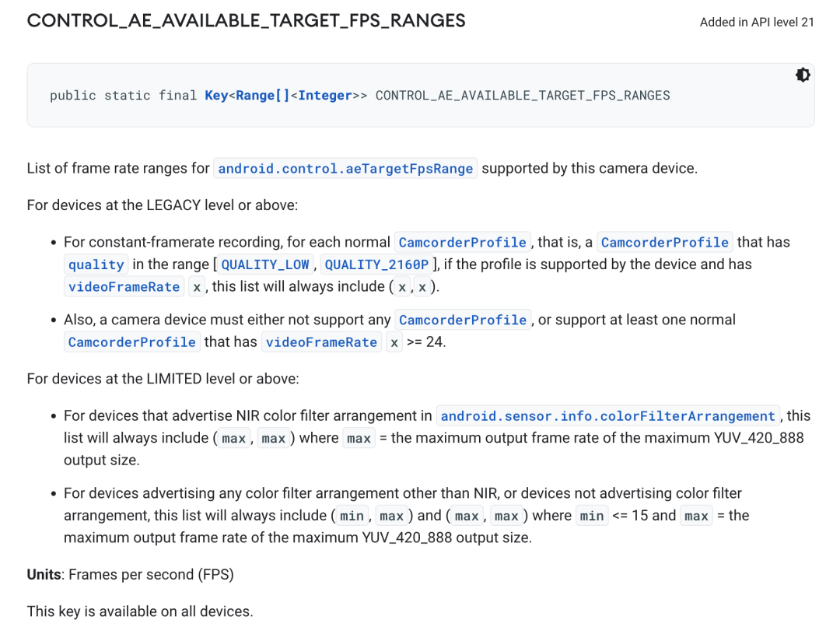
Task: Open the android.sensor.info.colorFilterArrangement link
Action: [x=608, y=416]
